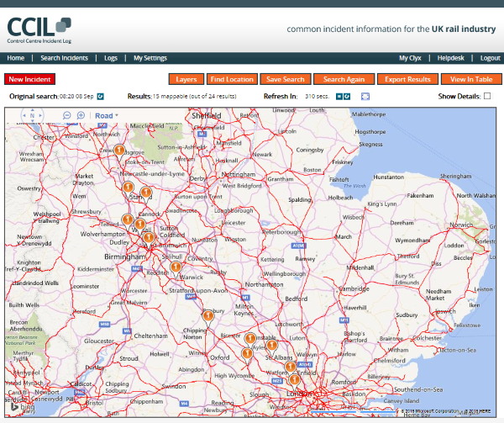The image size is (504, 423).
Task: Open the Layers panel
Action: tap(186, 79)
